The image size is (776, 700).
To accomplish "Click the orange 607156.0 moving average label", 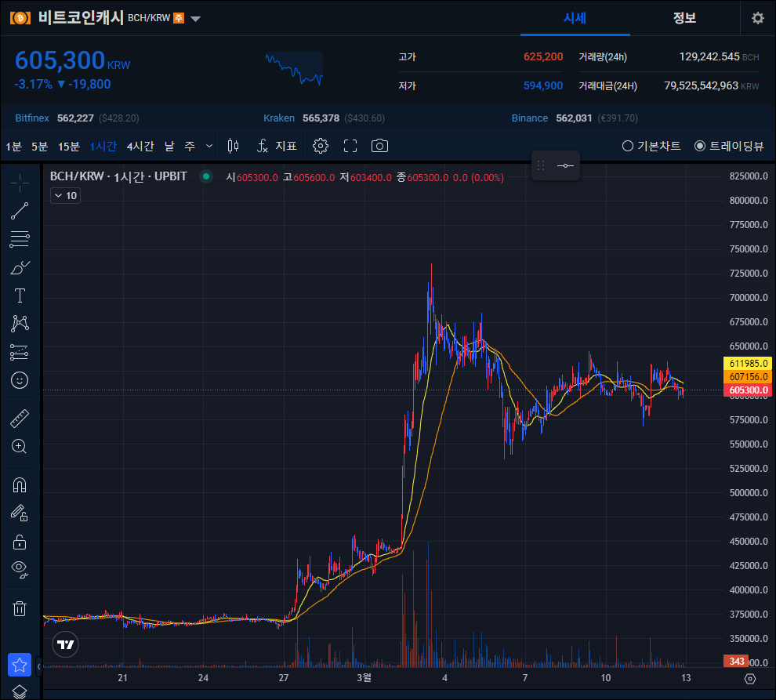I will click(x=748, y=377).
